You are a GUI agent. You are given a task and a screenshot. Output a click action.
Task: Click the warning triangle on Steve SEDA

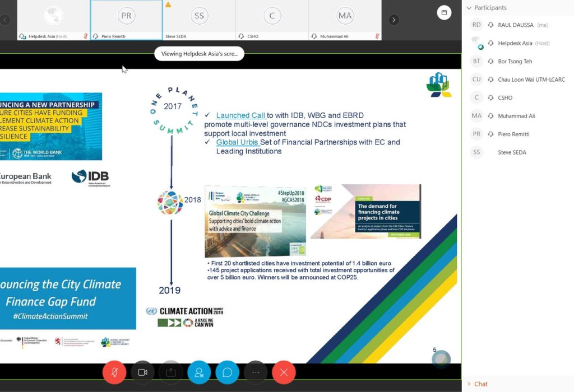(x=168, y=4)
